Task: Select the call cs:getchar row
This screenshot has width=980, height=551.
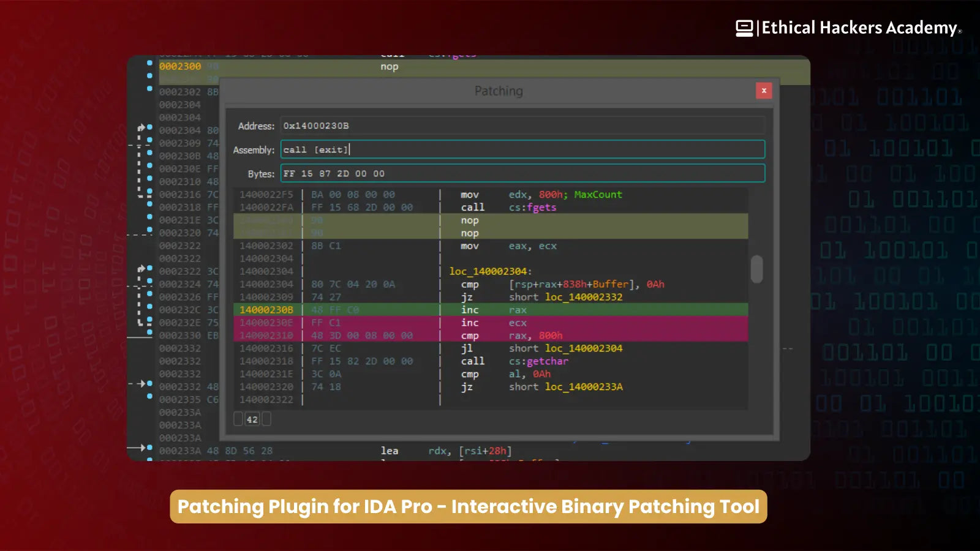Action: click(490, 361)
